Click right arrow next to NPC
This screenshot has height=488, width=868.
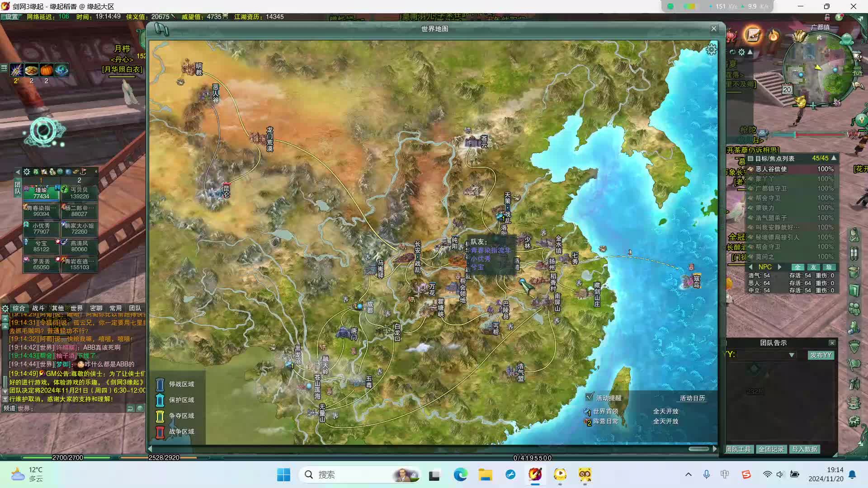[779, 267]
